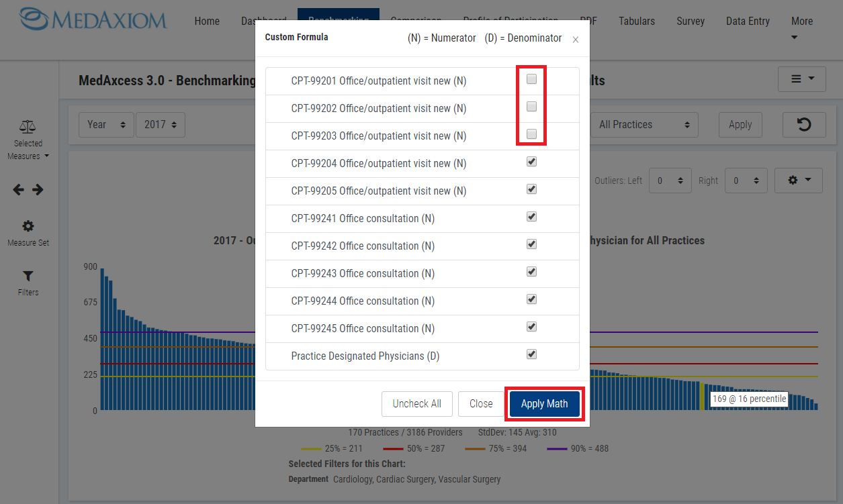Screen dimensions: 843x504
Task: Click the right arrow navigation icon
Action: (38, 190)
